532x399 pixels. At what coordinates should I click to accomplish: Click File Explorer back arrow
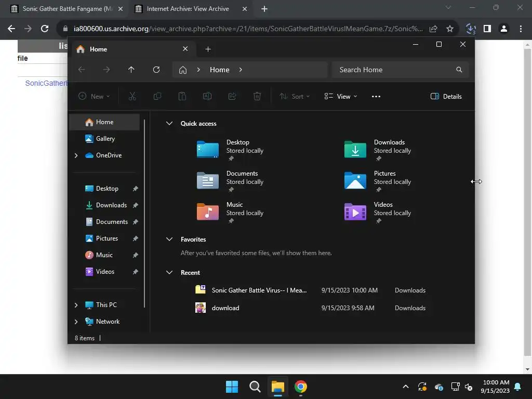[x=82, y=70]
